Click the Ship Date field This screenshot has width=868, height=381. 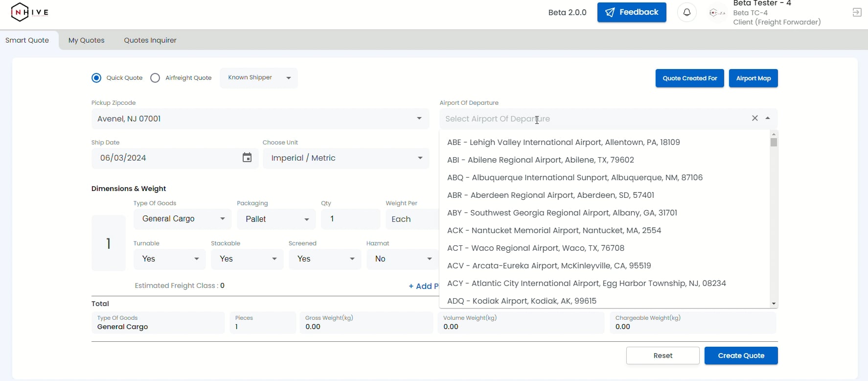(x=175, y=158)
